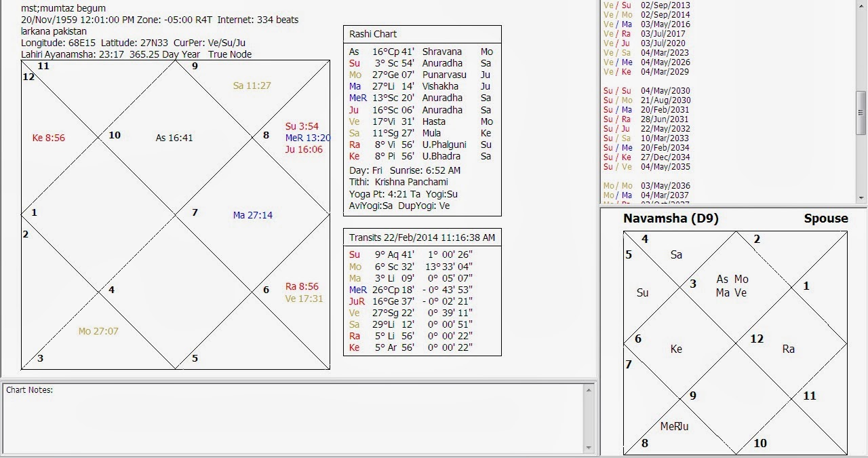Click transit MeR 26°Cp 18' row
Viewport: 868px width, 458px height.
pos(411,290)
